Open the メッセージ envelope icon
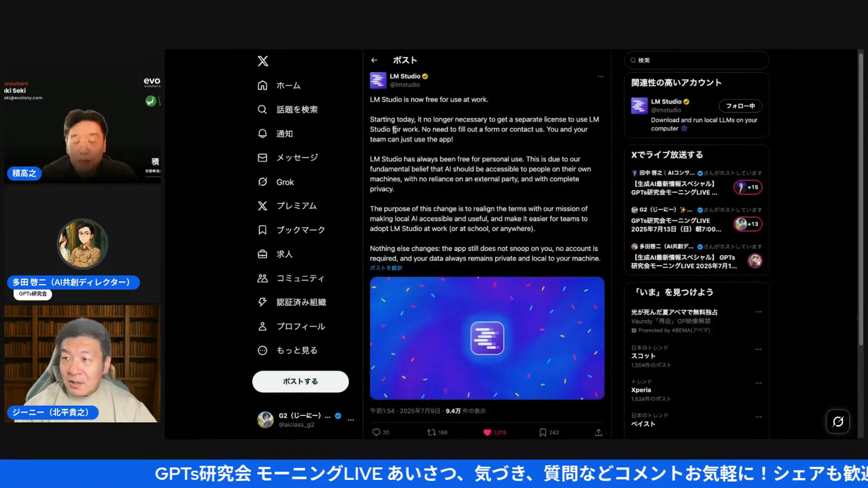The image size is (868, 488). point(262,158)
